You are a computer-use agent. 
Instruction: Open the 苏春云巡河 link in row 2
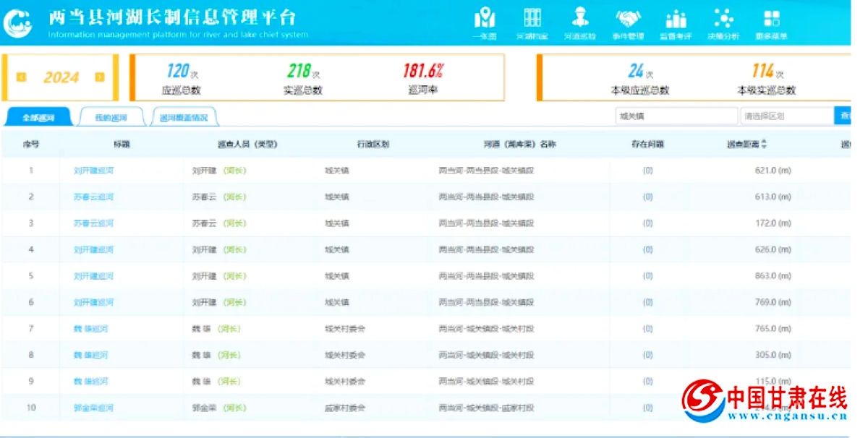point(93,197)
